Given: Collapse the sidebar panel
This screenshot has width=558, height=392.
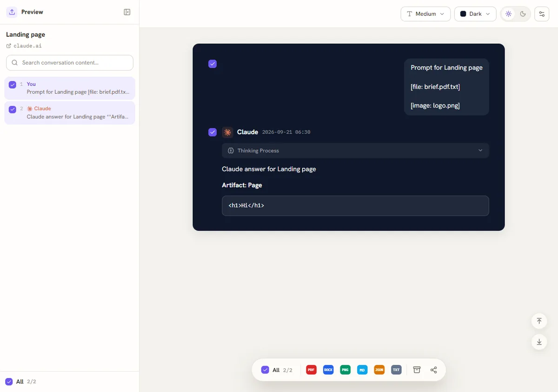Looking at the screenshot, I should [127, 12].
